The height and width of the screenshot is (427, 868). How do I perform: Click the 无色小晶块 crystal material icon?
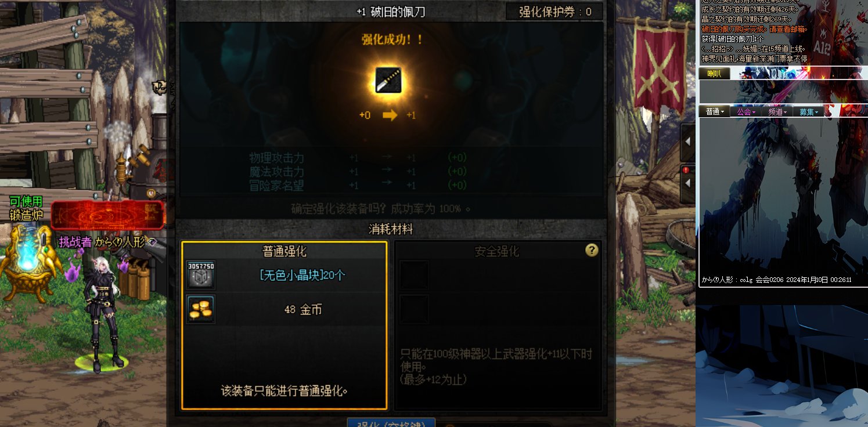tap(201, 274)
